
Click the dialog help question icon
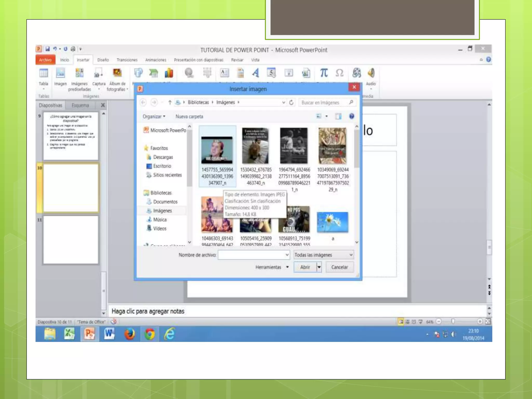click(x=351, y=116)
